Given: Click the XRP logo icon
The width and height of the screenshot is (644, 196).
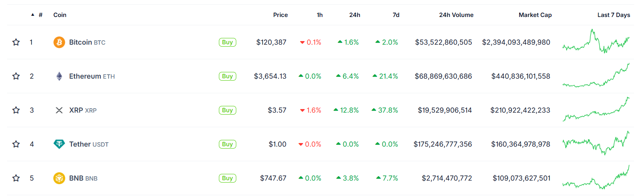Looking at the screenshot, I should pos(59,110).
